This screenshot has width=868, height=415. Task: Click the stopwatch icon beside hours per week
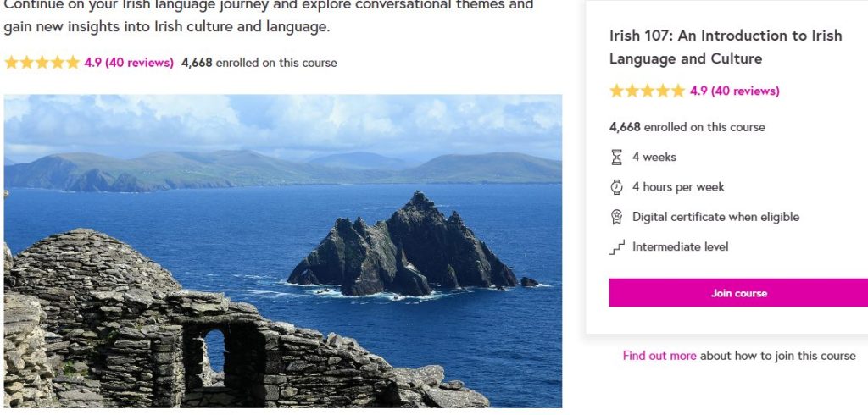tap(616, 186)
